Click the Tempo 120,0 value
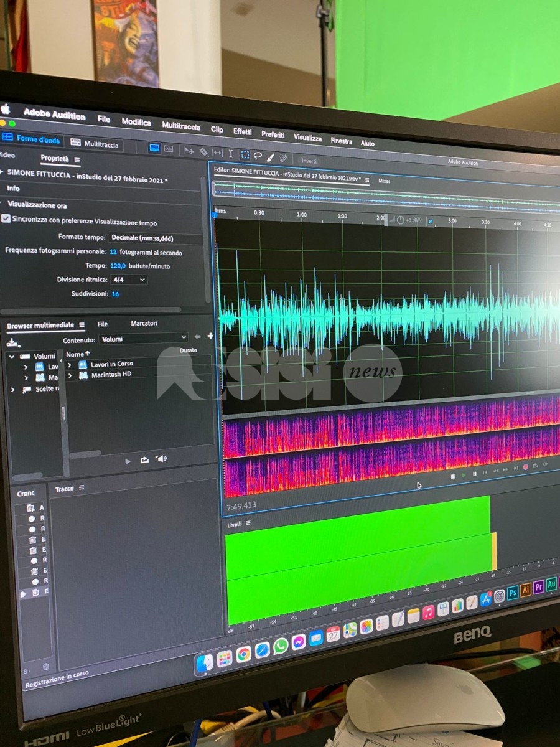Image resolution: width=560 pixels, height=747 pixels. (x=118, y=266)
